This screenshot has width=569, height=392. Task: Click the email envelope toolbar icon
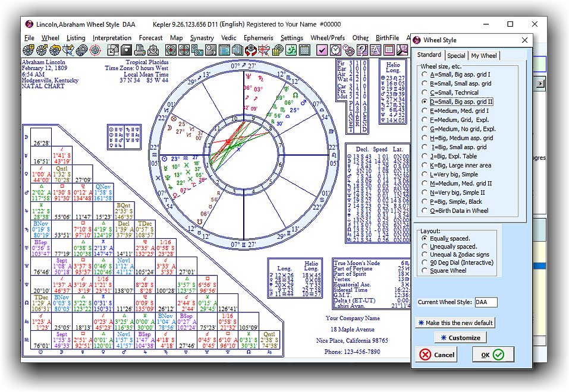point(153,50)
